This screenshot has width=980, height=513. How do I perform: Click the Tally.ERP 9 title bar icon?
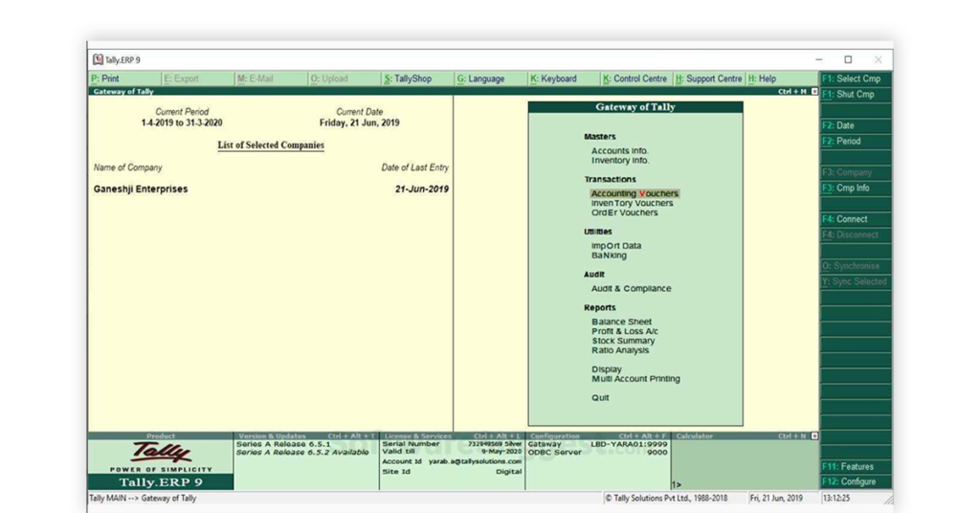[99, 59]
